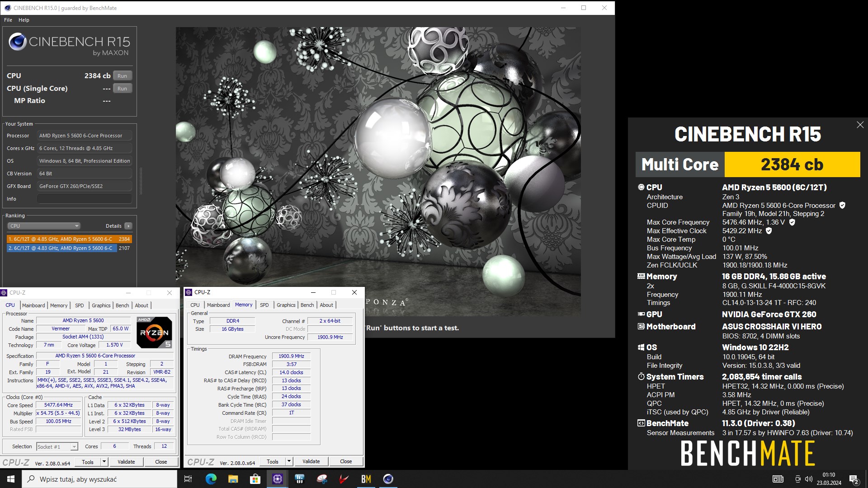Switch to BenchMate via BM taskbar icon
Screen dimensions: 868x488
366,479
